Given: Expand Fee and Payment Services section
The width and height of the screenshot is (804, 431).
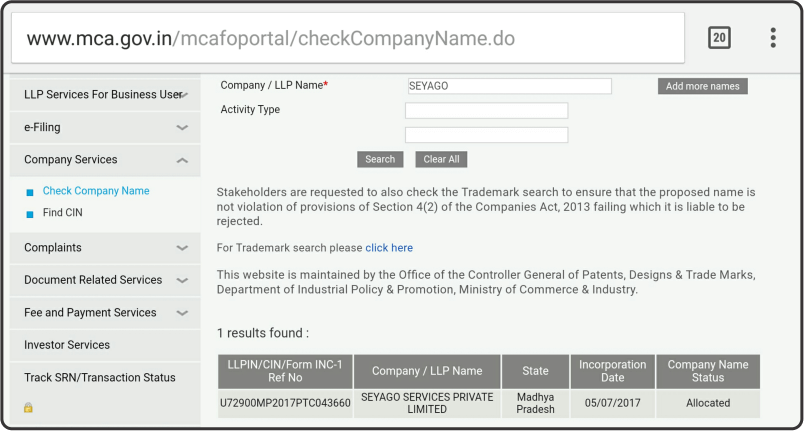Looking at the screenshot, I should [x=182, y=313].
